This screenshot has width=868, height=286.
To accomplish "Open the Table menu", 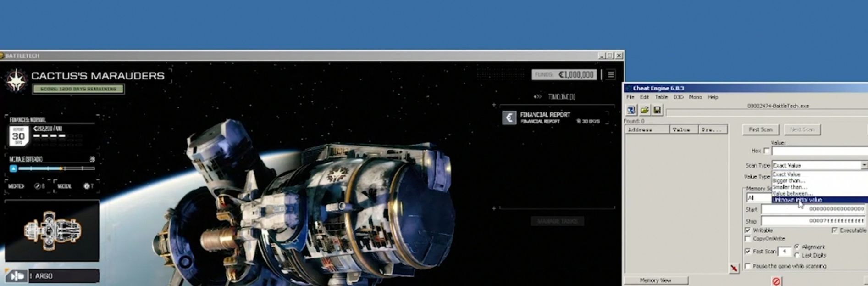I will pos(661,97).
